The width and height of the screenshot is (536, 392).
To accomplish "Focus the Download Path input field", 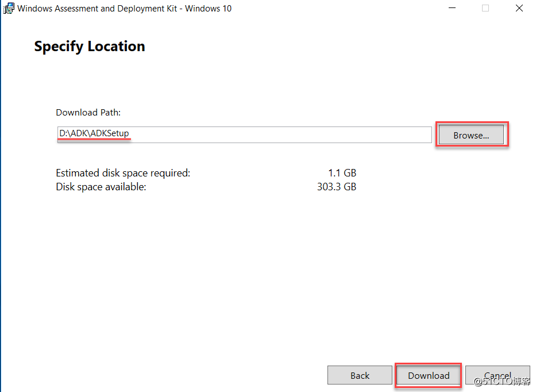I will 244,134.
